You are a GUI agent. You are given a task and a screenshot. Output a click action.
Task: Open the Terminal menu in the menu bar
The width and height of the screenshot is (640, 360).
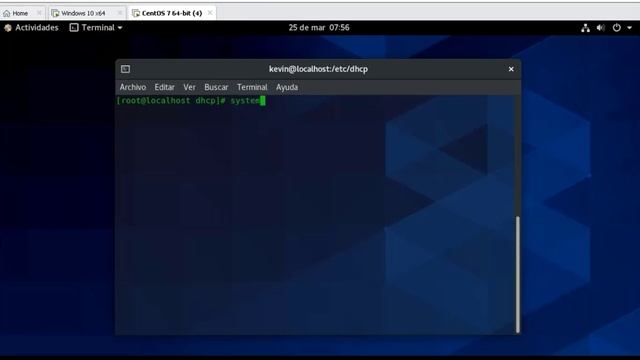click(x=252, y=87)
